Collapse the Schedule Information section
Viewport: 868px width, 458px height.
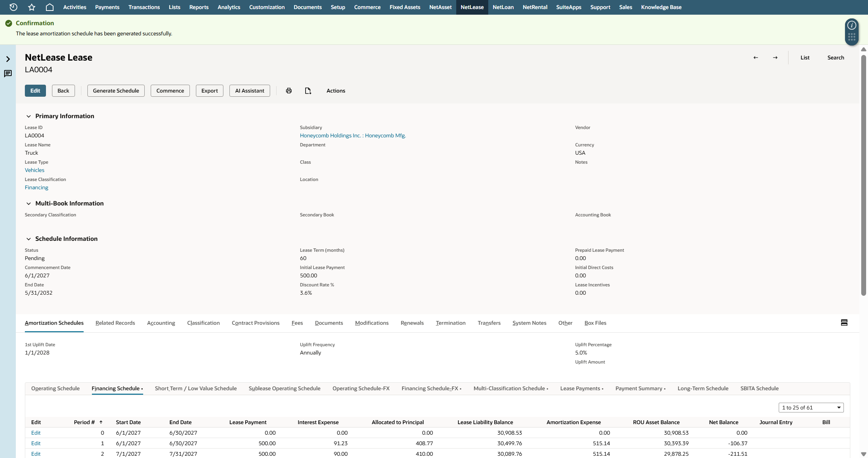(x=29, y=239)
